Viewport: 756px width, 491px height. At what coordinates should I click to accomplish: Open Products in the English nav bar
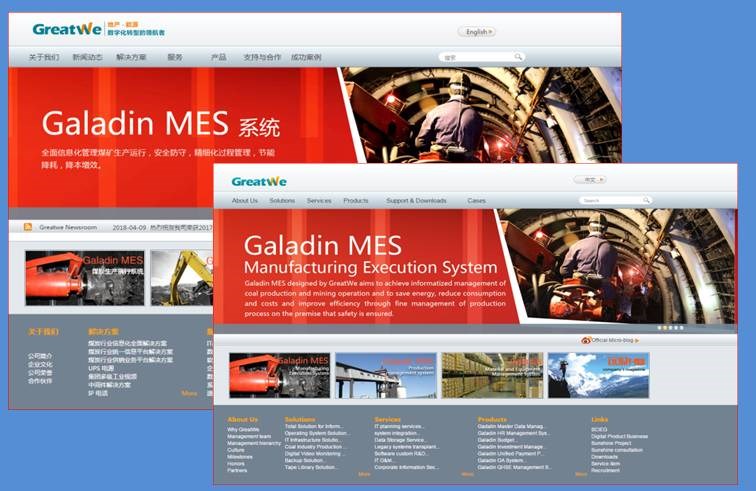(x=356, y=201)
